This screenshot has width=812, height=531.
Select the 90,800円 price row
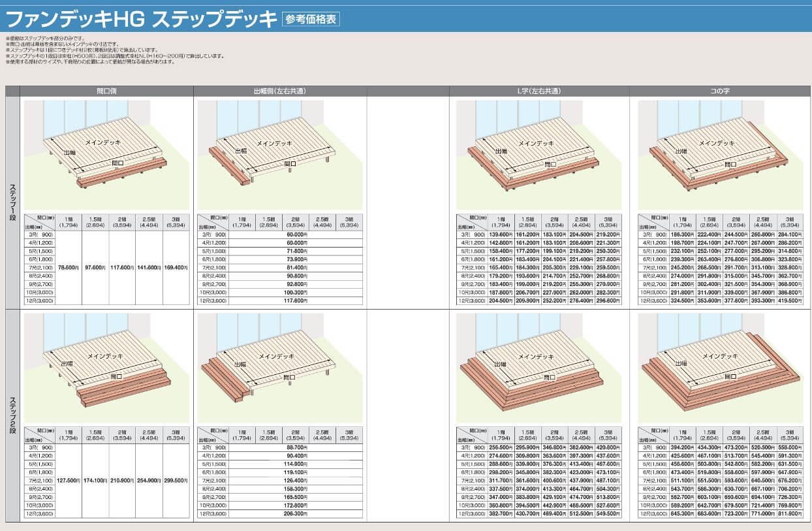(x=296, y=275)
